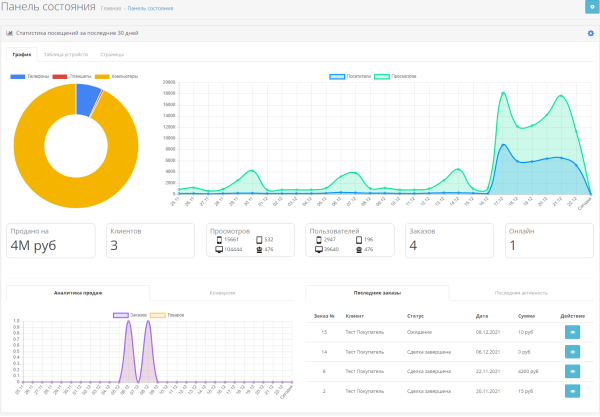Open the Конверсия tab
600x417 pixels.
(x=222, y=293)
